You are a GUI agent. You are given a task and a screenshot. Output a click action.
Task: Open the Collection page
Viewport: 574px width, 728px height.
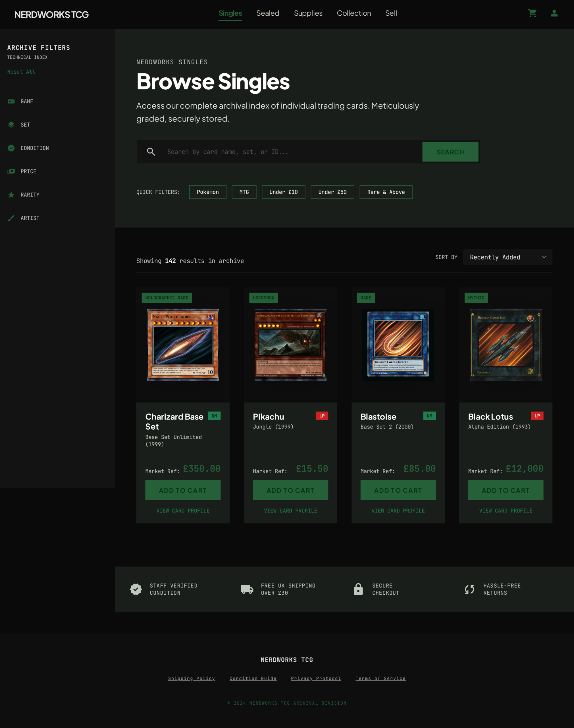pos(354,13)
